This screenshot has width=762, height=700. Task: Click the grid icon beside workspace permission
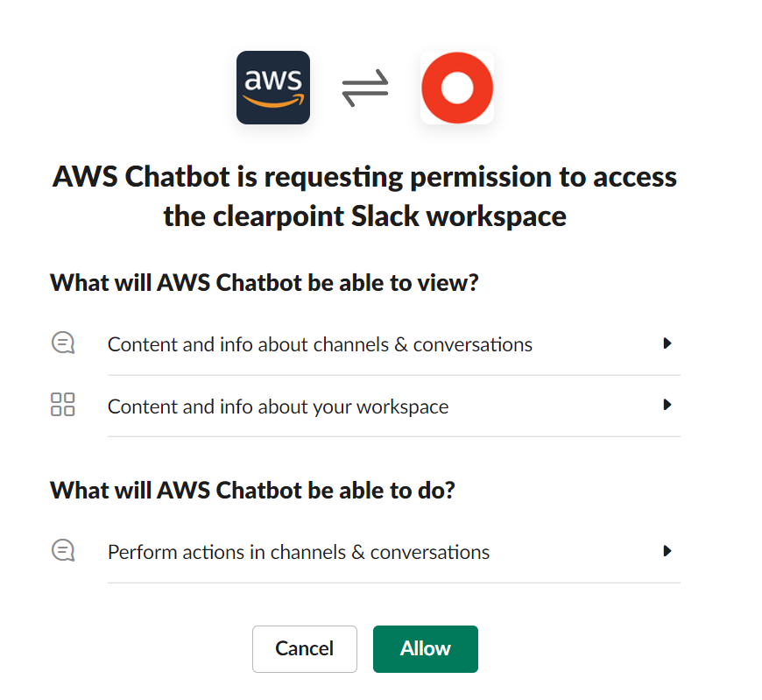[62, 404]
